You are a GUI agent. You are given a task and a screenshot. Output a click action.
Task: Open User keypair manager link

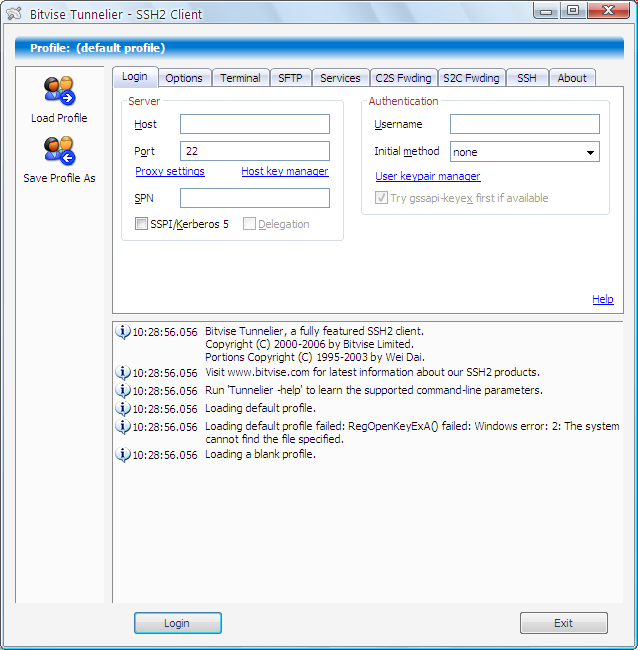pyautogui.click(x=428, y=176)
